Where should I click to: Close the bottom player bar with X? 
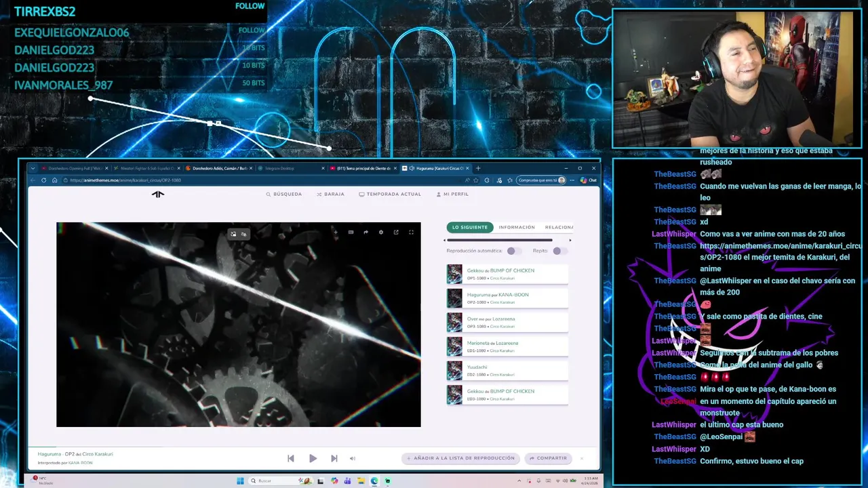coord(581,458)
